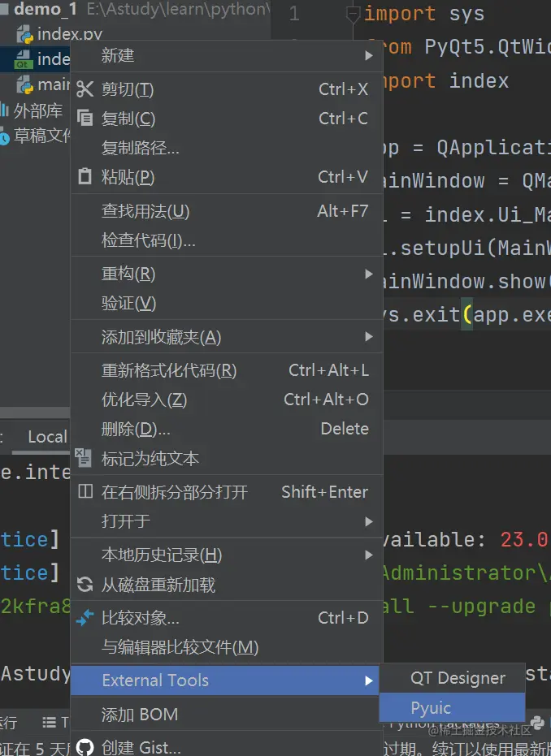Click the 'index' import text in editor
The width and height of the screenshot is (551, 756).
tap(479, 80)
